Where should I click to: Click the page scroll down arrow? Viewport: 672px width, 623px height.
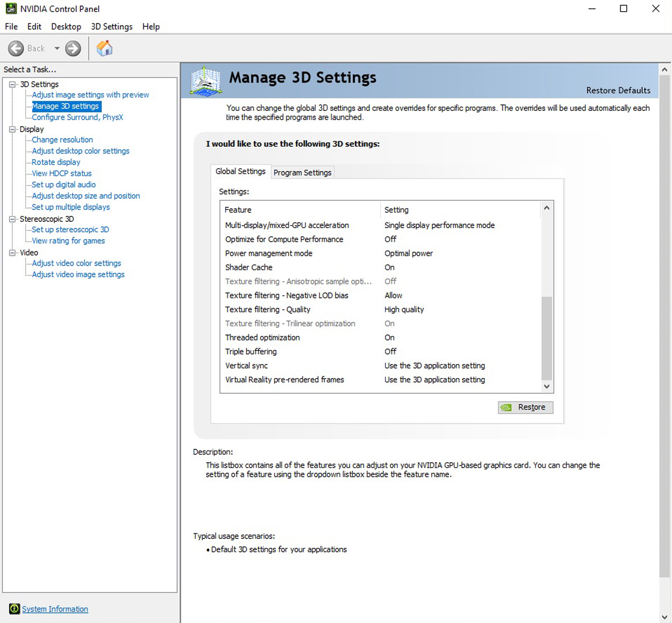click(x=665, y=617)
